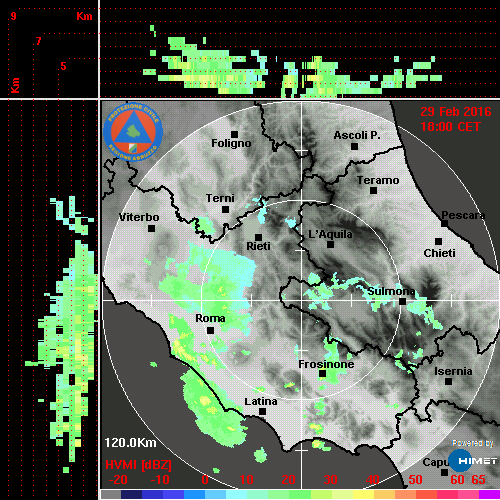Click the Ascoli P. city label
This screenshot has width=500, height=500.
[357, 135]
